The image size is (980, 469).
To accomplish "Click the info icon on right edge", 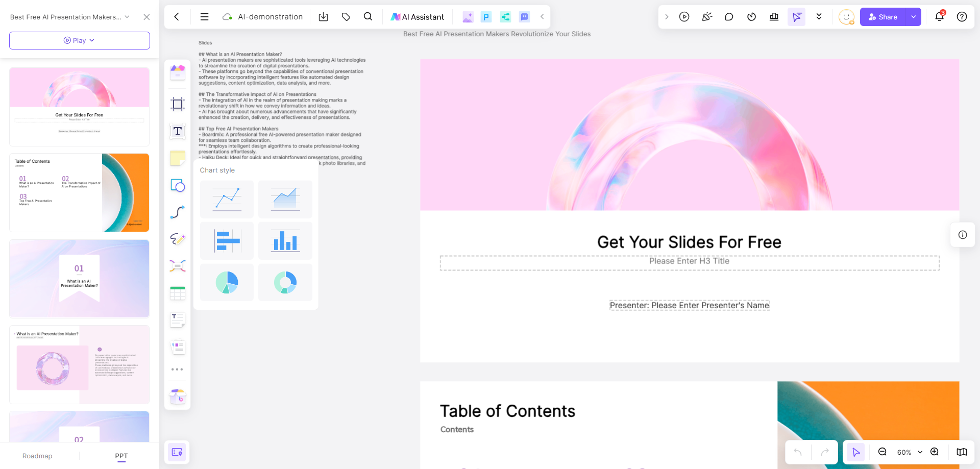I will point(963,235).
